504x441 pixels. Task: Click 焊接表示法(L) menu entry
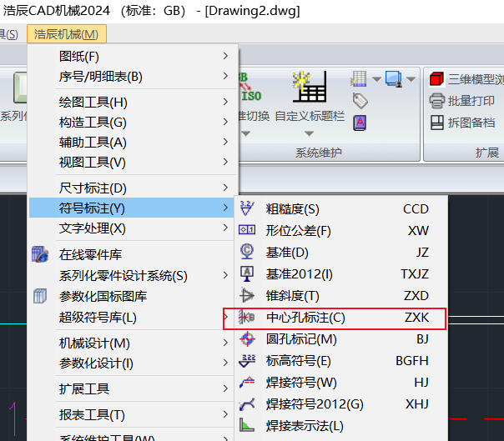point(304,426)
